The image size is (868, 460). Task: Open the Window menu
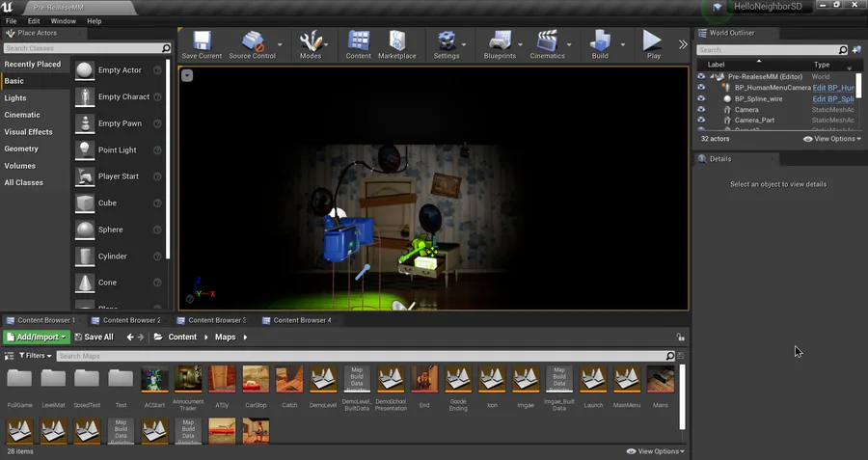pos(63,21)
